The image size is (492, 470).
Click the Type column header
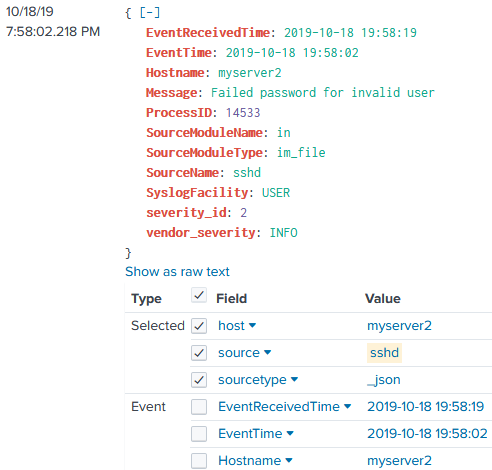pyautogui.click(x=146, y=299)
